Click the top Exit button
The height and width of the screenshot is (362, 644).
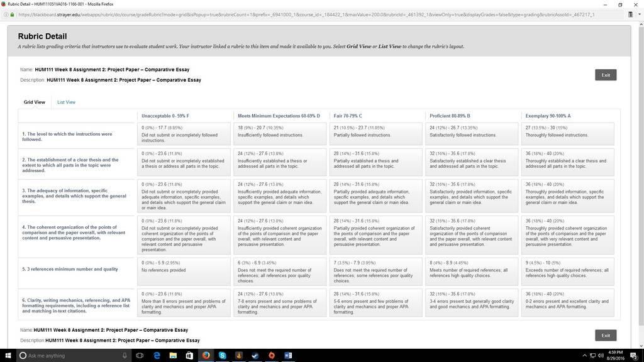coord(606,75)
